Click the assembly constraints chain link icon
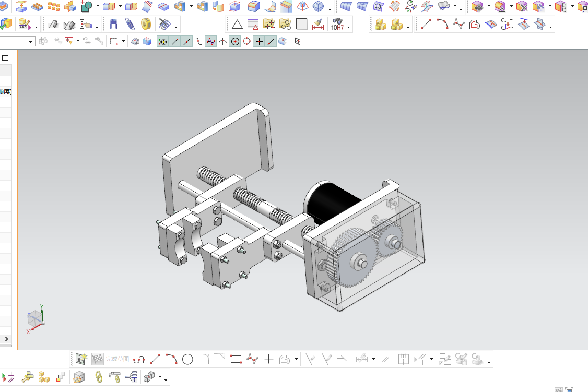Viewport: 588px width, 392px height. click(x=99, y=377)
